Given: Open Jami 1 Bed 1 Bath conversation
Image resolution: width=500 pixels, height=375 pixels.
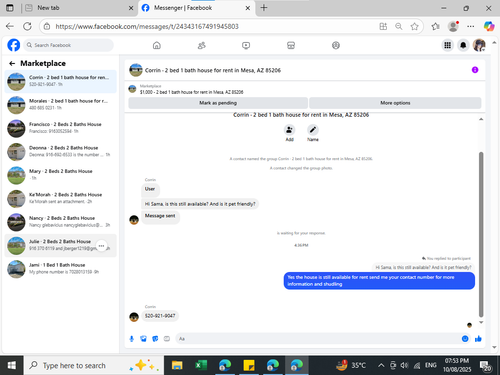Looking at the screenshot, I should click(x=61, y=269).
